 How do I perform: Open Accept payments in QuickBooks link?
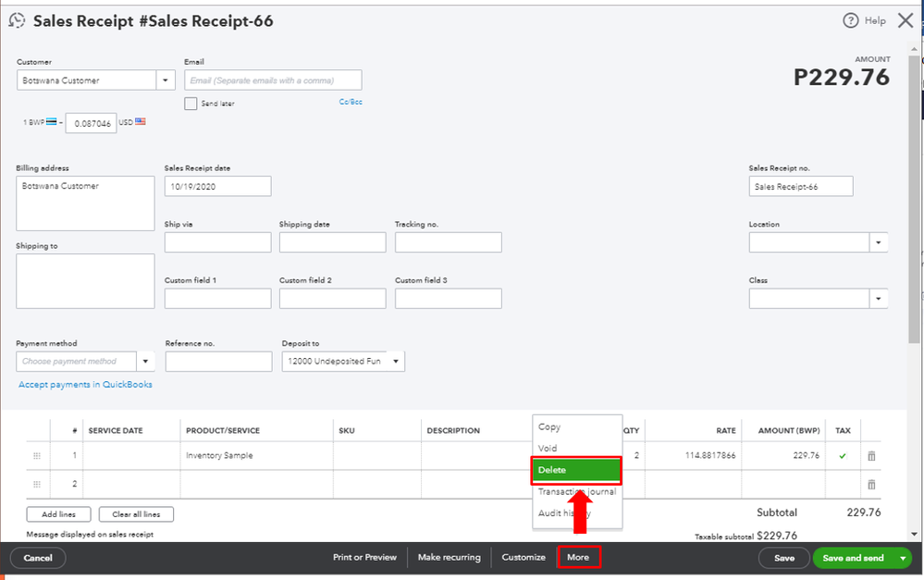point(85,385)
